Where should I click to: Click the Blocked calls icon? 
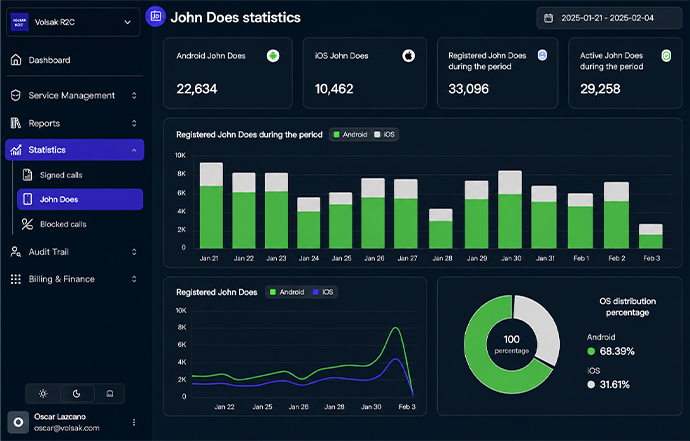27,224
